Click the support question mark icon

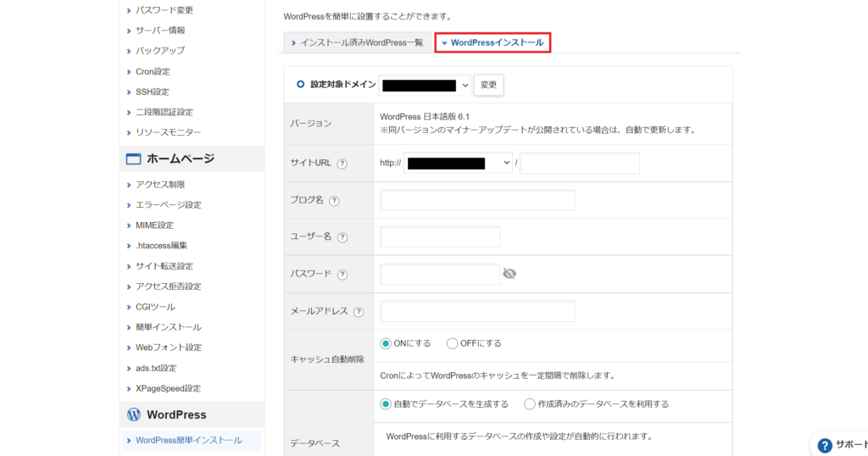pos(824,445)
